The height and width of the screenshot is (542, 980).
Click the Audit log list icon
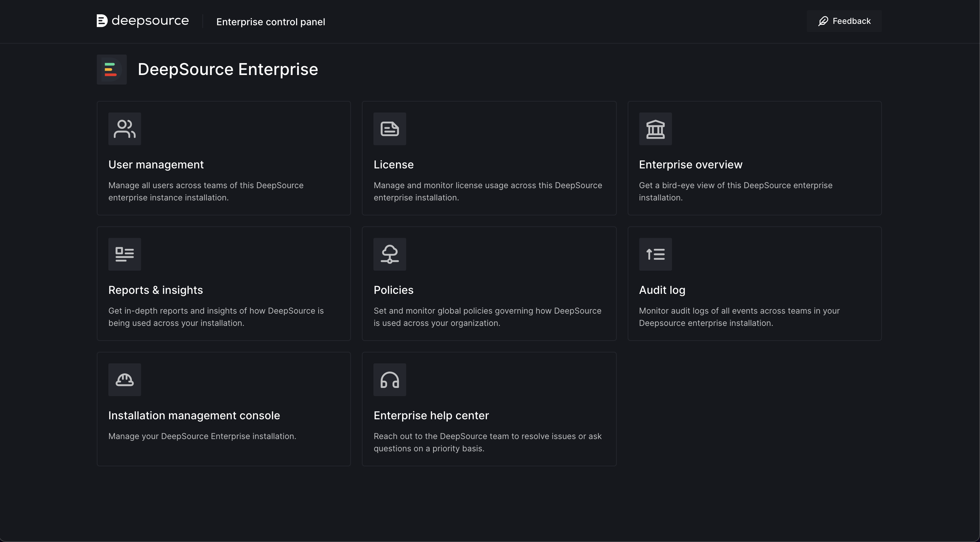[x=655, y=254]
